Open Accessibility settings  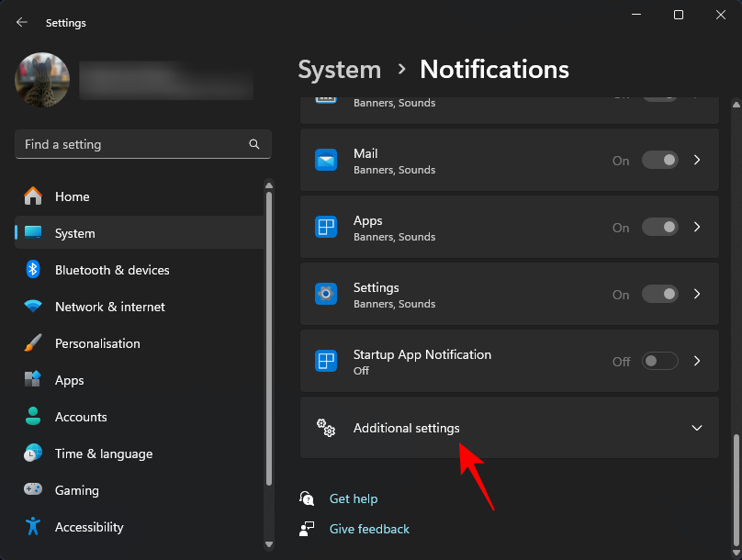(x=140, y=527)
